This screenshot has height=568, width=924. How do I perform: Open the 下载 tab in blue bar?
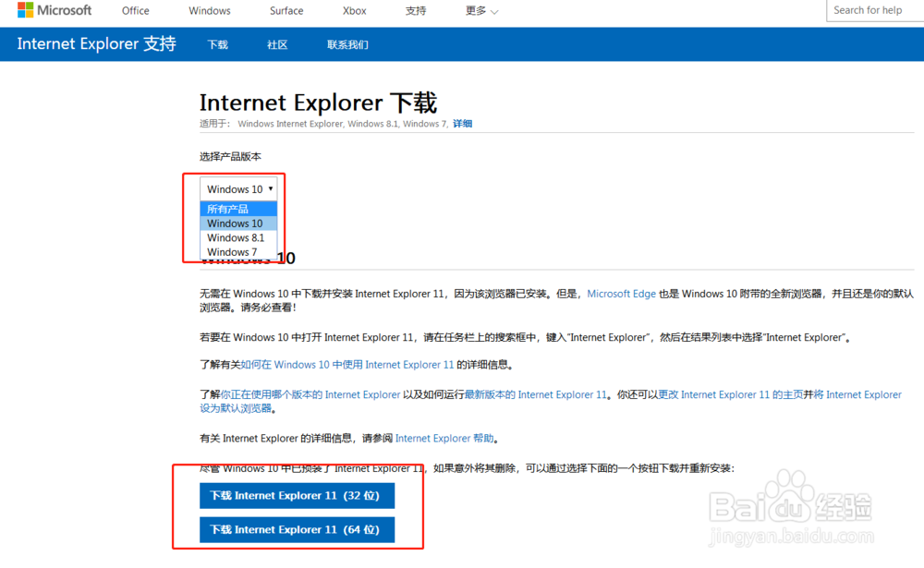[217, 44]
